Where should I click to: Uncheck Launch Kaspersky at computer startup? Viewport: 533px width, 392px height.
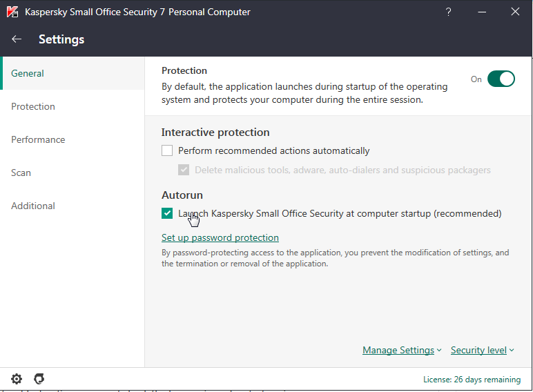tap(167, 213)
